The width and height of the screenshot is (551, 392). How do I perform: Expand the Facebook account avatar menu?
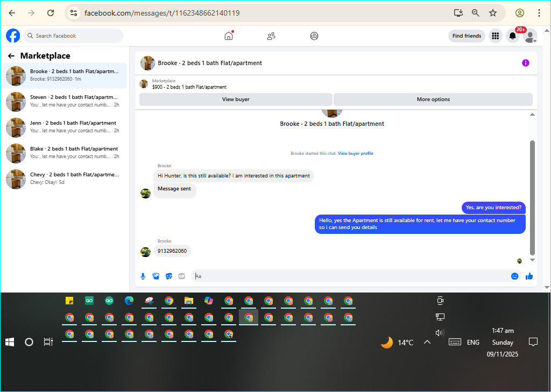coord(530,36)
